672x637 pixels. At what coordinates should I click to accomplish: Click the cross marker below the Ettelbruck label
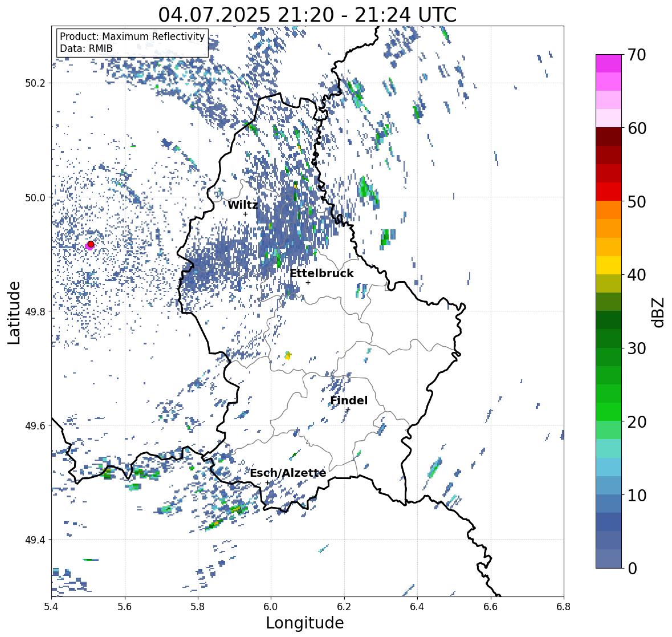coord(308,282)
